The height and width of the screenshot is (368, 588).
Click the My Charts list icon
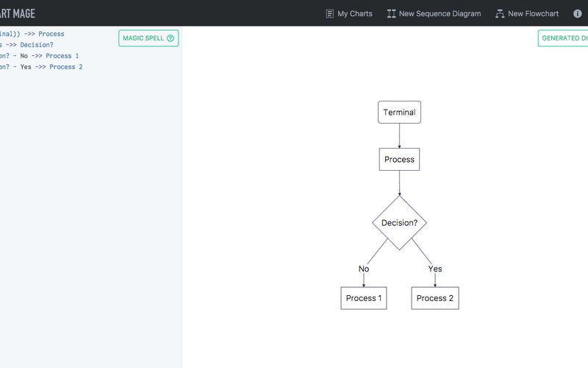[x=329, y=14]
